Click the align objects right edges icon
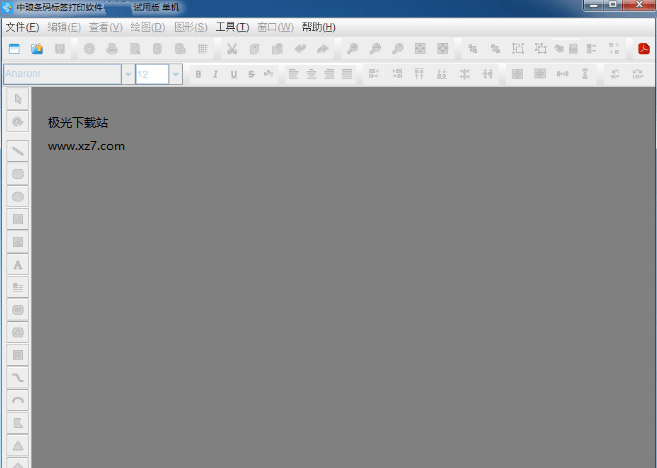This screenshot has width=657, height=468. (x=396, y=74)
